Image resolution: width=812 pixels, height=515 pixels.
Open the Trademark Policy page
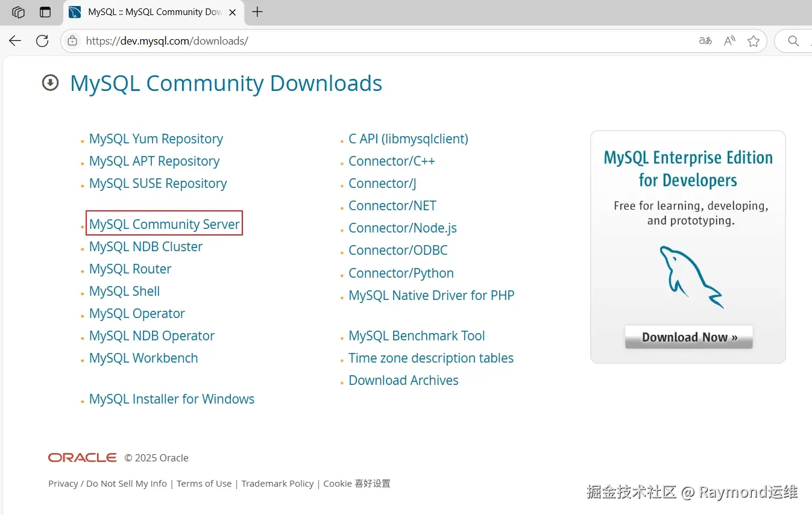(x=277, y=484)
